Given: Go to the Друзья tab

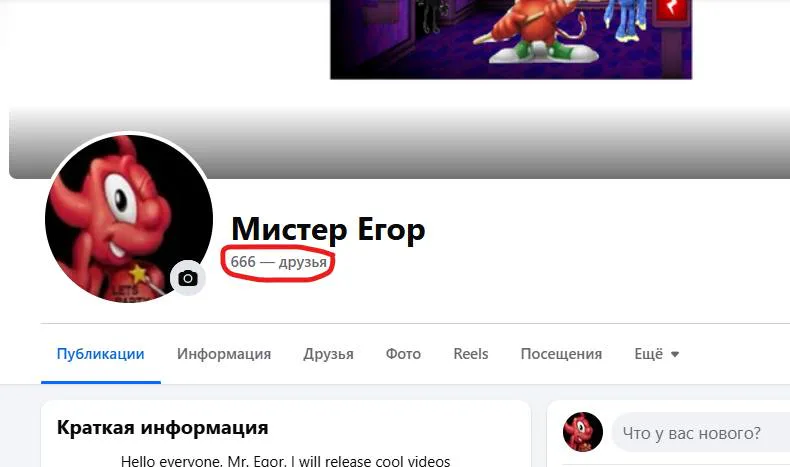Looking at the screenshot, I should (x=328, y=354).
